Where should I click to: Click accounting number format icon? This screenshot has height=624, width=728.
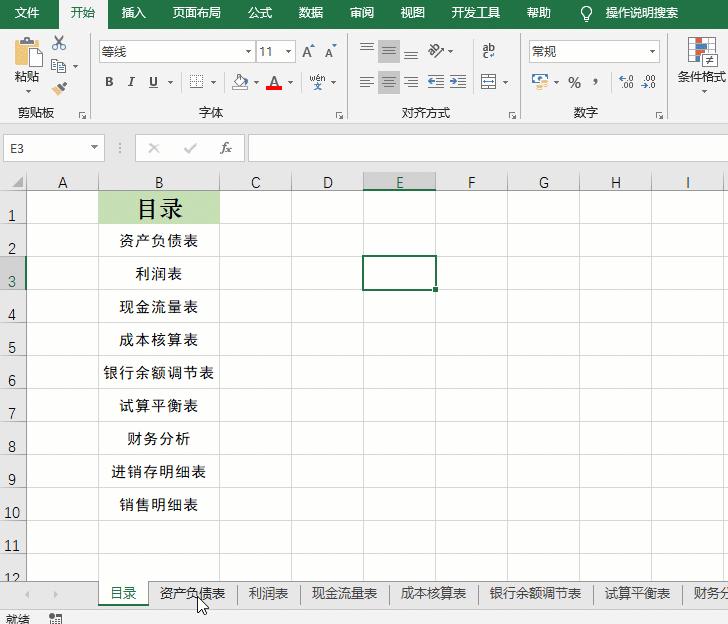pyautogui.click(x=540, y=82)
